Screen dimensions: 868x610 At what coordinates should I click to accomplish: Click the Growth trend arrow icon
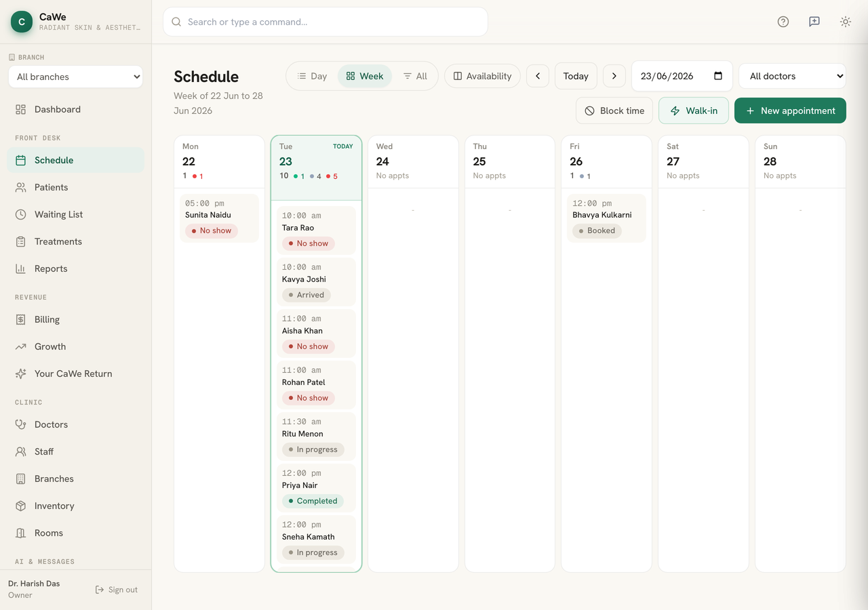tap(21, 346)
